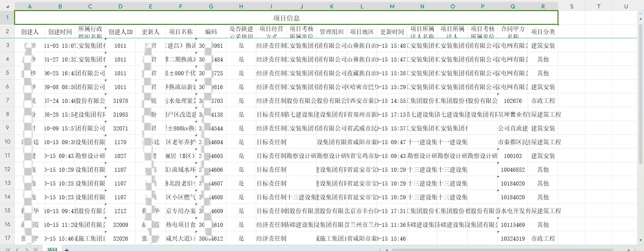The image size is (644, 251).
Task: Click horizontal scrollbar left arrow
Action: tap(387, 250)
